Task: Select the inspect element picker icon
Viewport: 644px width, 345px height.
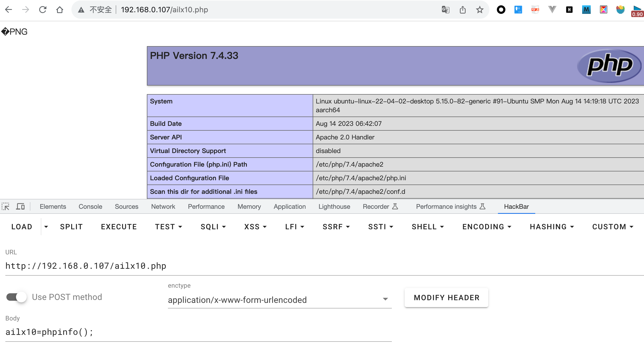Action: click(x=5, y=207)
